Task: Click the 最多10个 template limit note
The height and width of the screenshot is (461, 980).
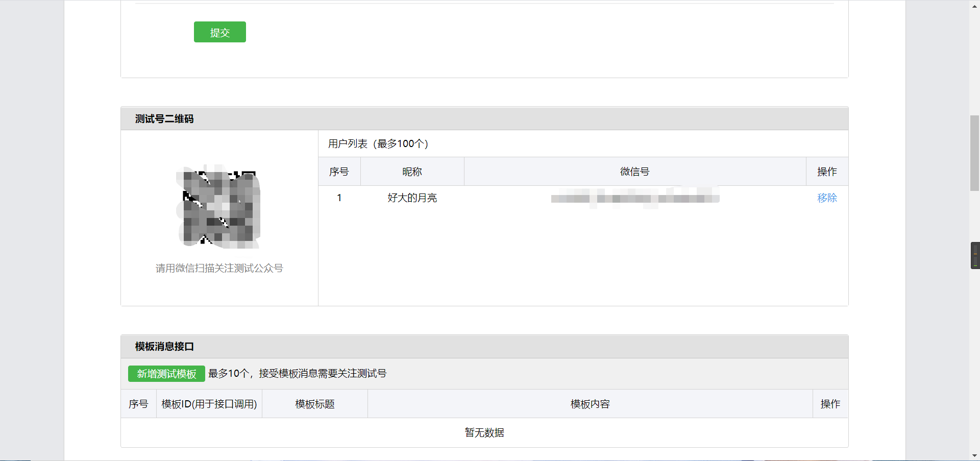Action: pyautogui.click(x=297, y=374)
